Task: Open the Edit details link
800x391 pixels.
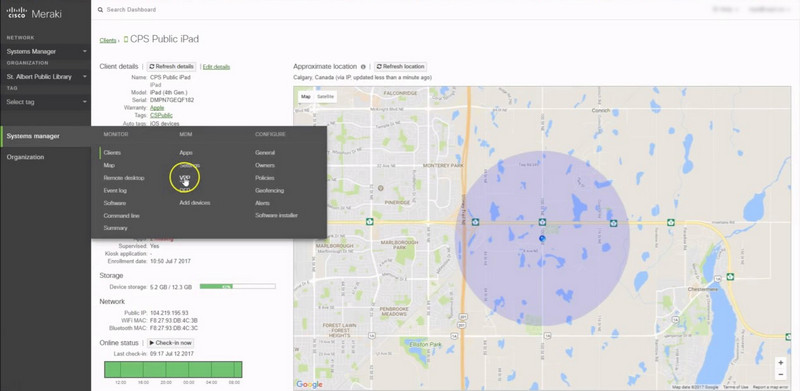Action: tap(216, 67)
